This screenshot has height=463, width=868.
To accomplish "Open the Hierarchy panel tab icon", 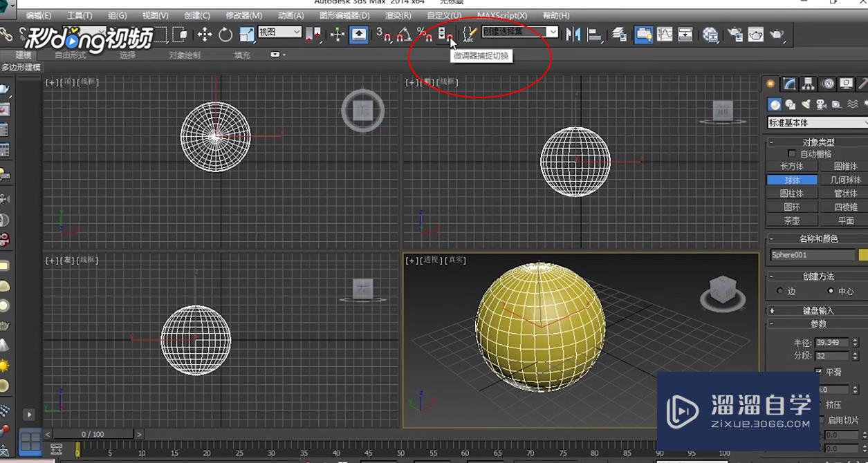I will (808, 84).
